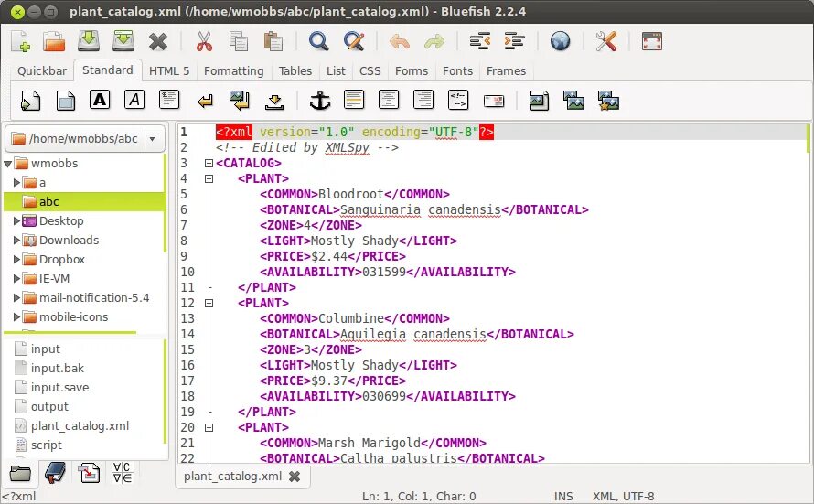Insert an email link

(x=494, y=101)
